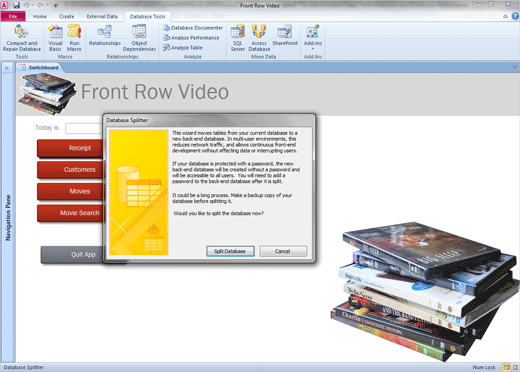Cancel the Database Splitter dialog

283,251
